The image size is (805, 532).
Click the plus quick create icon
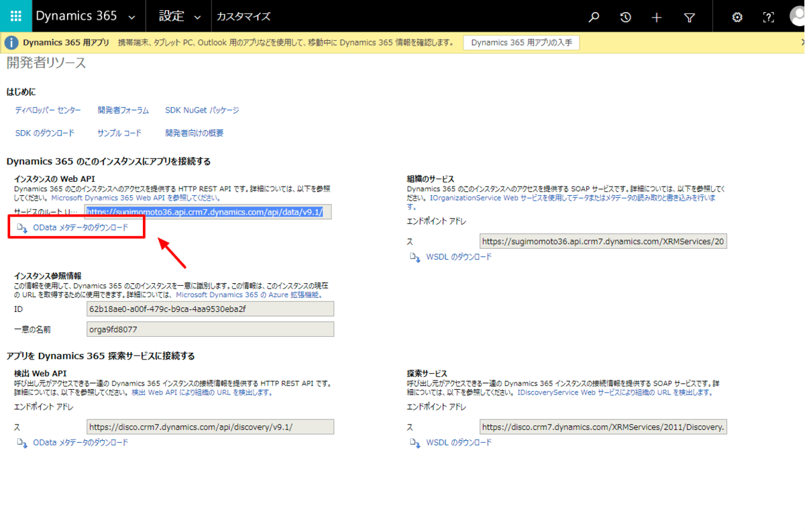(657, 17)
